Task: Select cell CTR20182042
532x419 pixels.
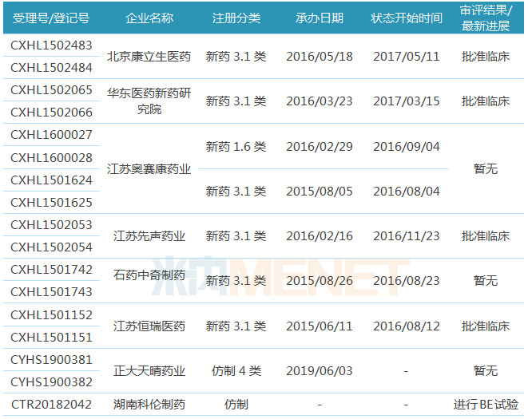Action: point(51,405)
